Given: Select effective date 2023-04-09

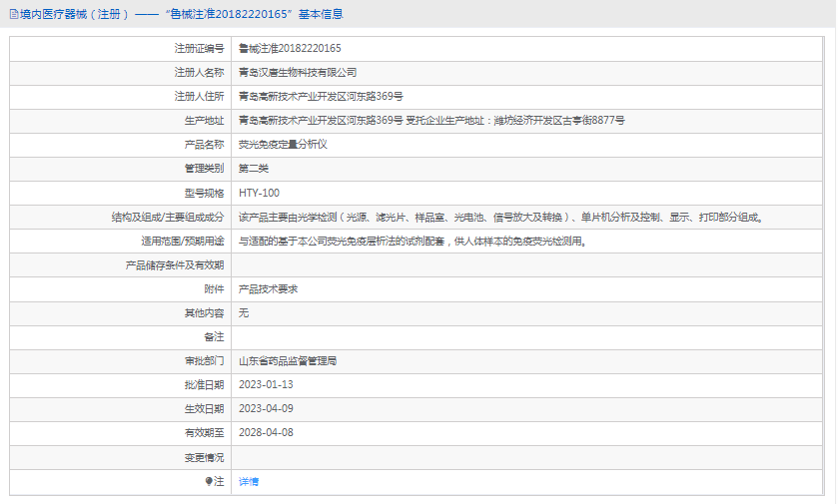Looking at the screenshot, I should coord(266,409).
